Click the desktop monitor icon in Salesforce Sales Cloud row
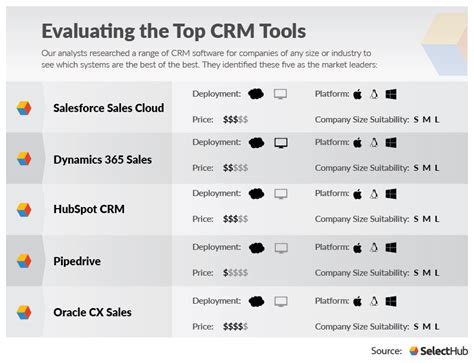474x363 pixels. point(280,94)
